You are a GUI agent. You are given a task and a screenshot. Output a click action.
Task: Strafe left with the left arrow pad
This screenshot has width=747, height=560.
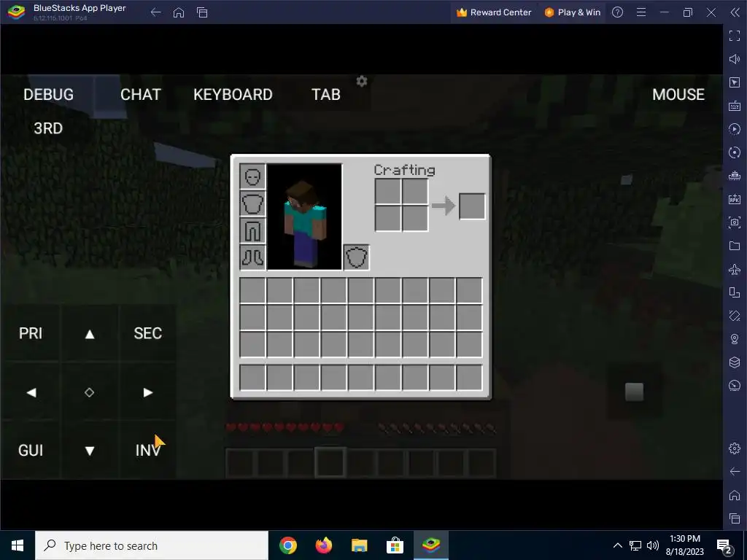pyautogui.click(x=31, y=392)
